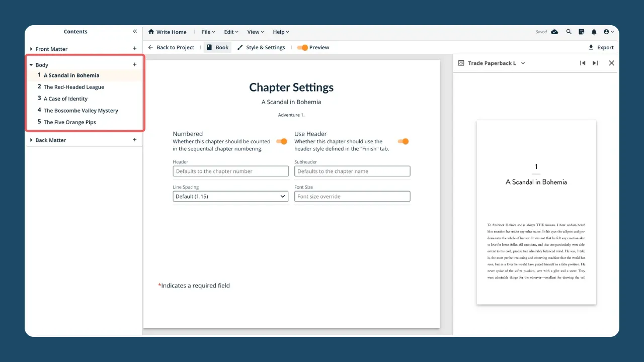This screenshot has height=362, width=644.
Task: Disable the Use Header option
Action: coord(403,142)
